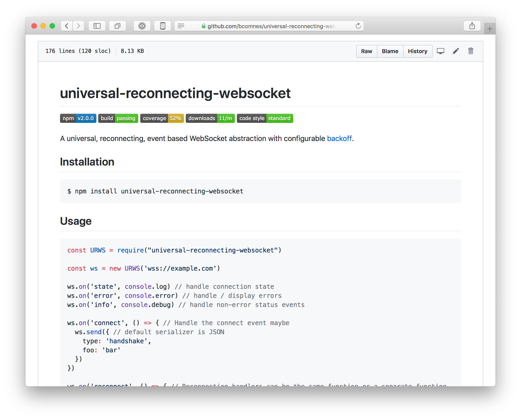Image resolution: width=521 pixels, height=420 pixels.
Task: Reload the page with refresh icon
Action: [x=358, y=26]
